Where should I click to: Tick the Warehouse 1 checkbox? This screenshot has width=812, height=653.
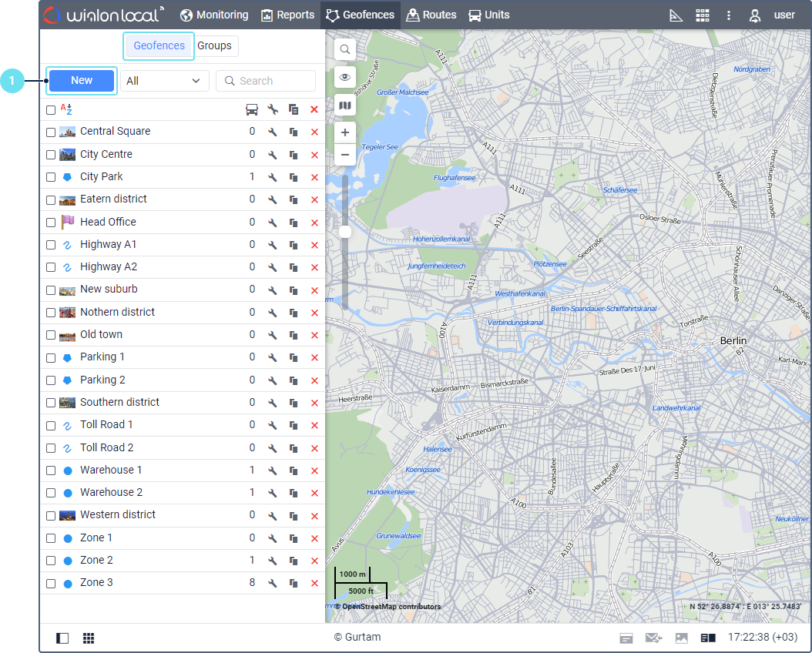(51, 470)
